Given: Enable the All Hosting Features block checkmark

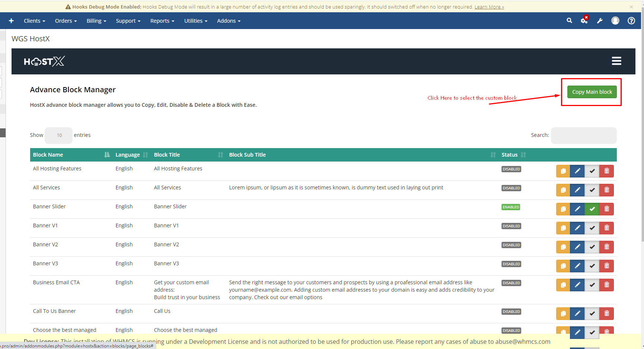Looking at the screenshot, I should click(592, 171).
